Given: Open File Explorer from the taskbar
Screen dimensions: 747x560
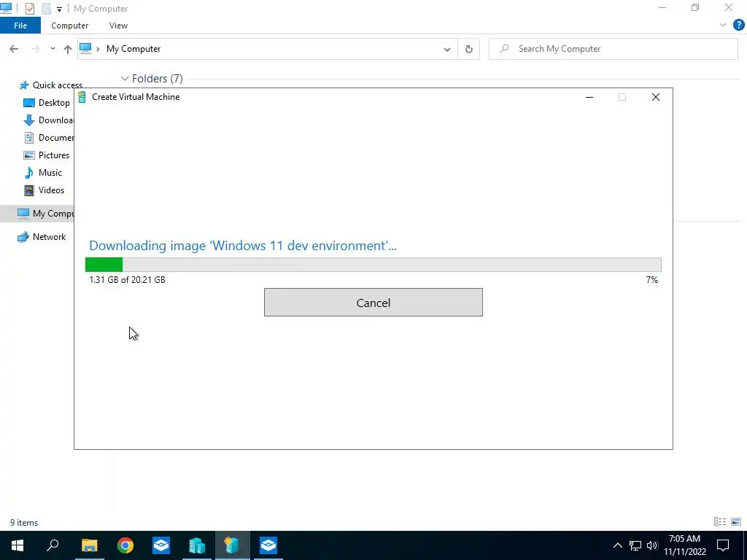Looking at the screenshot, I should click(89, 545).
